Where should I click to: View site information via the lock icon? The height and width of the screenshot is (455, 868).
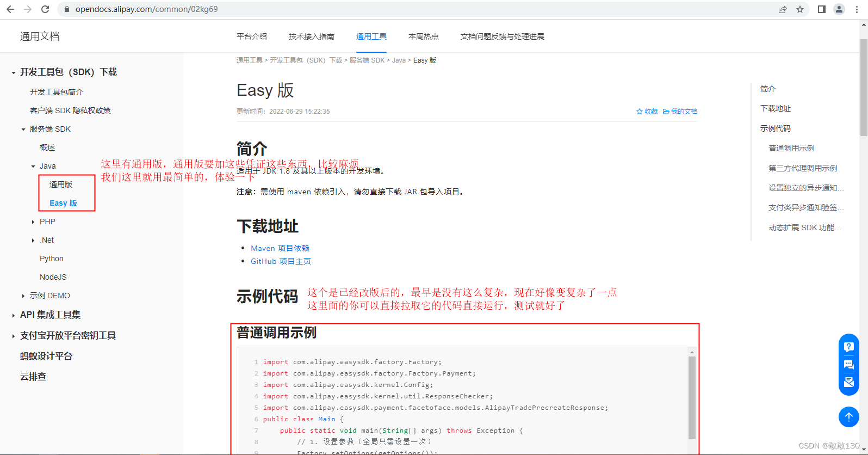click(67, 9)
